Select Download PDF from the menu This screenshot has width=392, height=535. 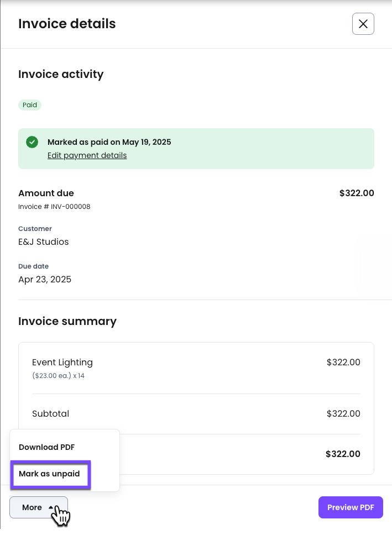tap(47, 447)
